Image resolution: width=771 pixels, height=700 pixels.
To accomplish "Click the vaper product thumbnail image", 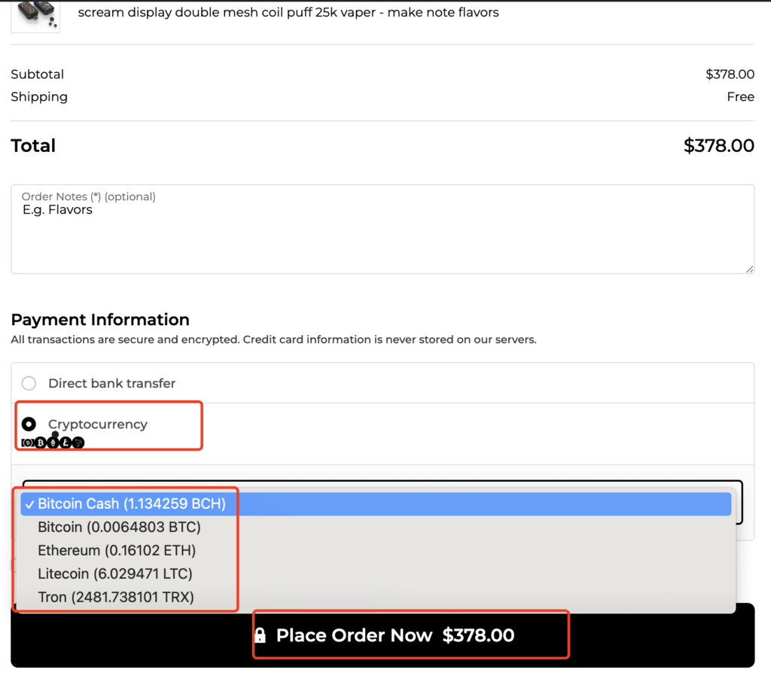I will [x=35, y=16].
